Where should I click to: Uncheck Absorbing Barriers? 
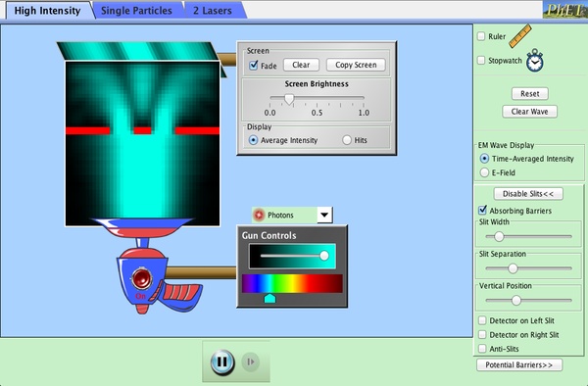pos(482,211)
